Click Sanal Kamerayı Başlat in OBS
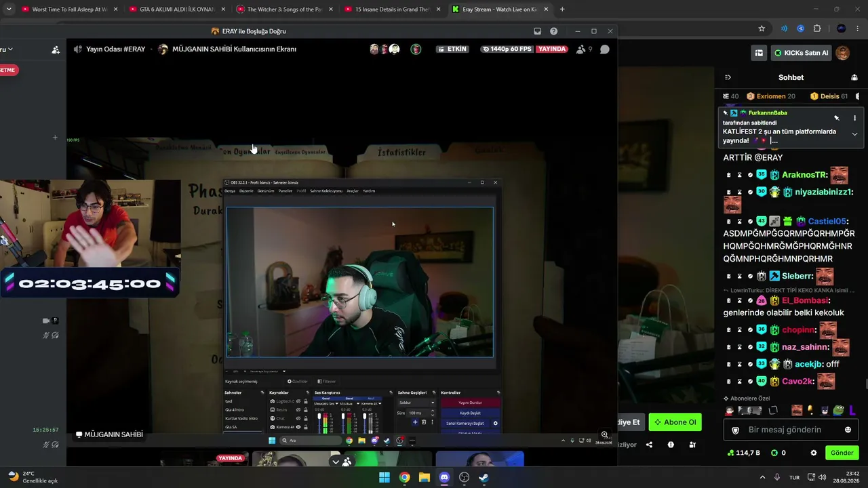Image resolution: width=868 pixels, height=488 pixels. point(465,423)
